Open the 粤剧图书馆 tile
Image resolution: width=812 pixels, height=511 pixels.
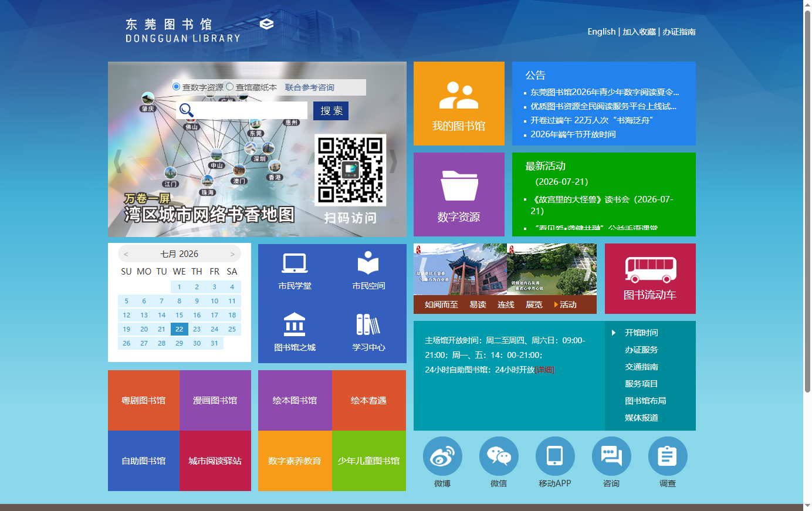[144, 401]
